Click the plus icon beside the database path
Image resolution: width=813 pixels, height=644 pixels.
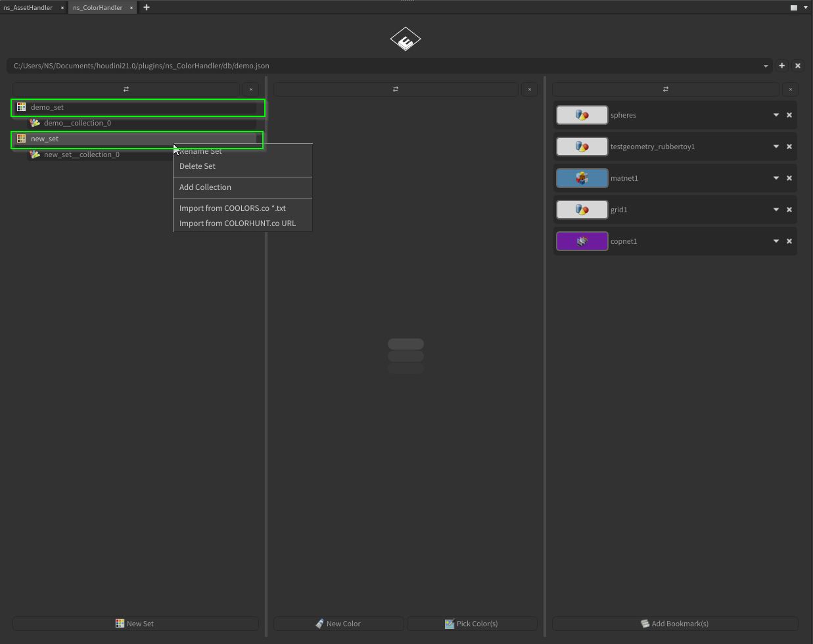coord(781,66)
